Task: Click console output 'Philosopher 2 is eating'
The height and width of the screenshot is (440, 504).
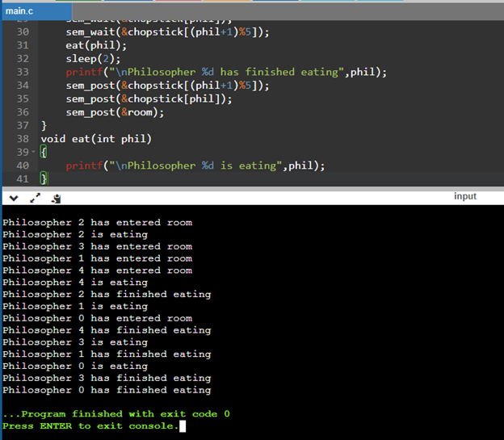Action: point(75,234)
